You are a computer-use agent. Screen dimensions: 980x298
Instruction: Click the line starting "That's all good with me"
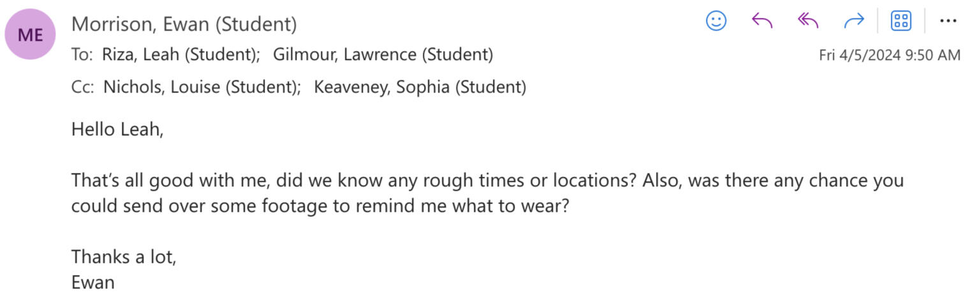tap(486, 181)
